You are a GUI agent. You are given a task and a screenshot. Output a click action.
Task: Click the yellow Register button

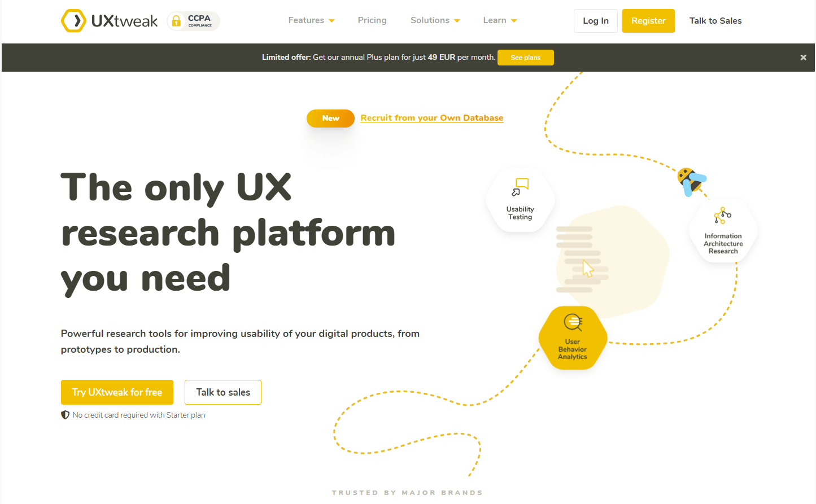pos(648,21)
